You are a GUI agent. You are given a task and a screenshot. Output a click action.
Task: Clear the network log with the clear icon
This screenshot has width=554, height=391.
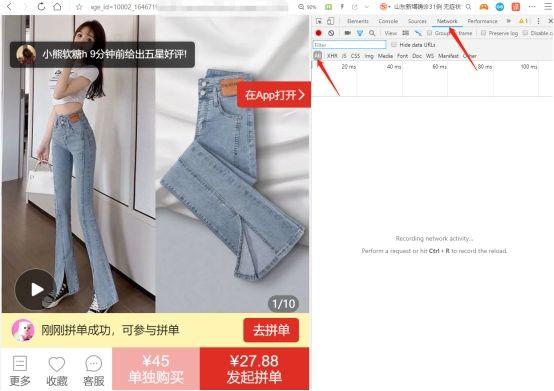coord(331,33)
